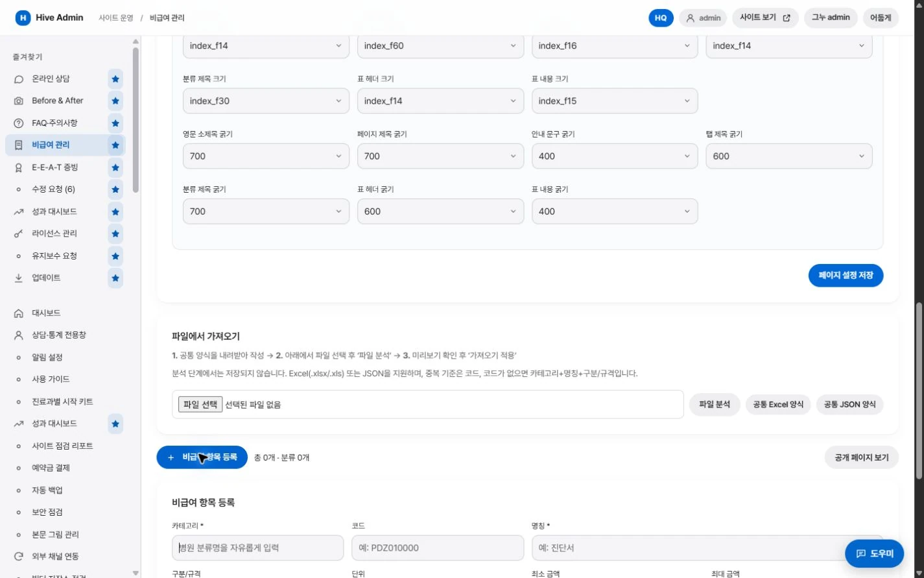Toggle the 어둡게 dark mode button
Screen dimensions: 924x578
coord(881,18)
